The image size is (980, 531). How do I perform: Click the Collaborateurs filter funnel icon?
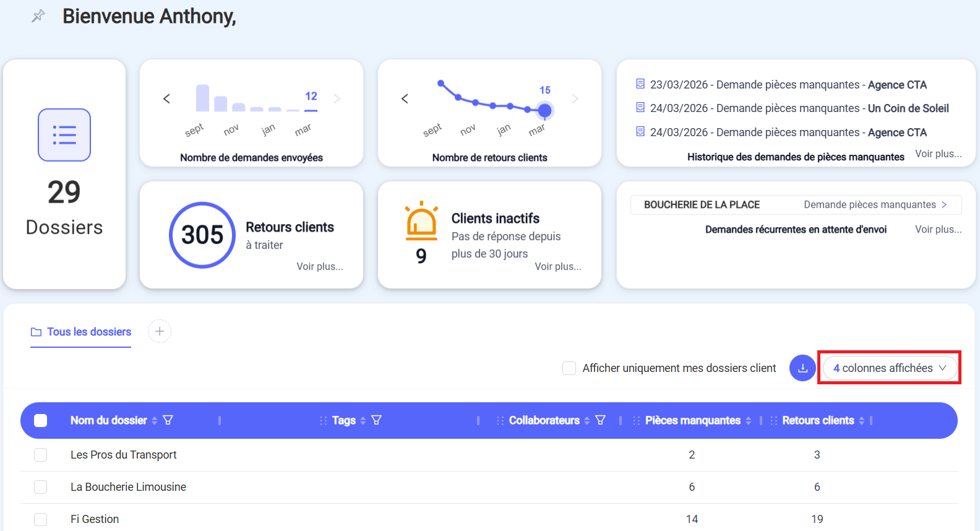click(x=600, y=420)
